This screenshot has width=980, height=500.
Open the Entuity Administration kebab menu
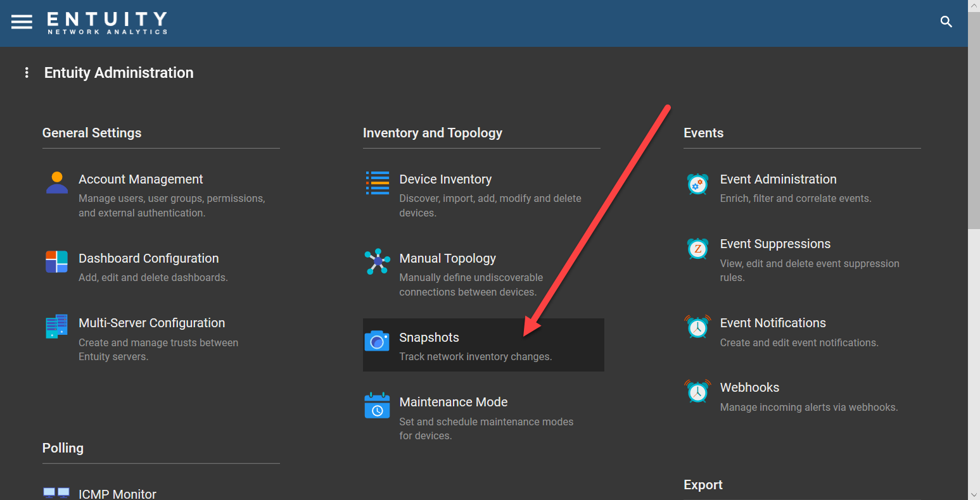click(x=27, y=73)
